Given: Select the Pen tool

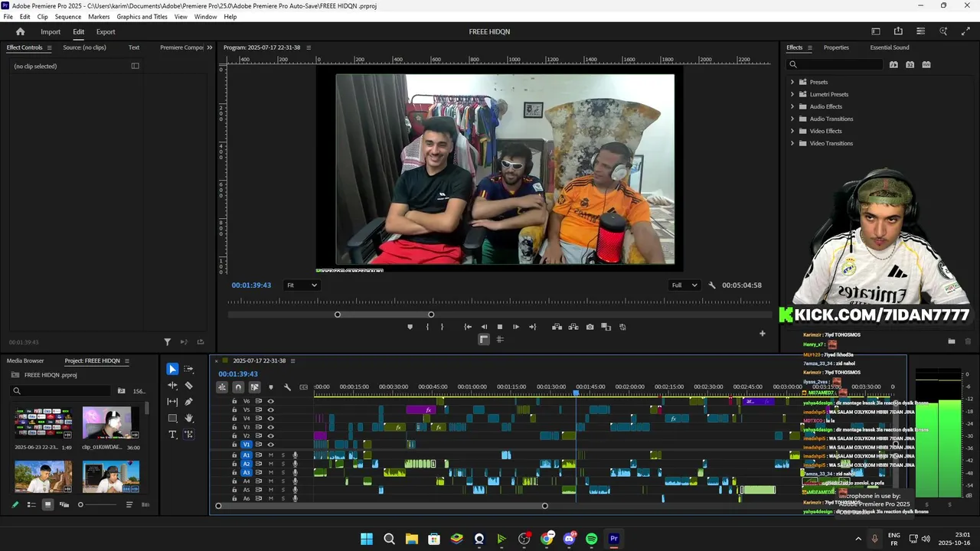Looking at the screenshot, I should 189,402.
